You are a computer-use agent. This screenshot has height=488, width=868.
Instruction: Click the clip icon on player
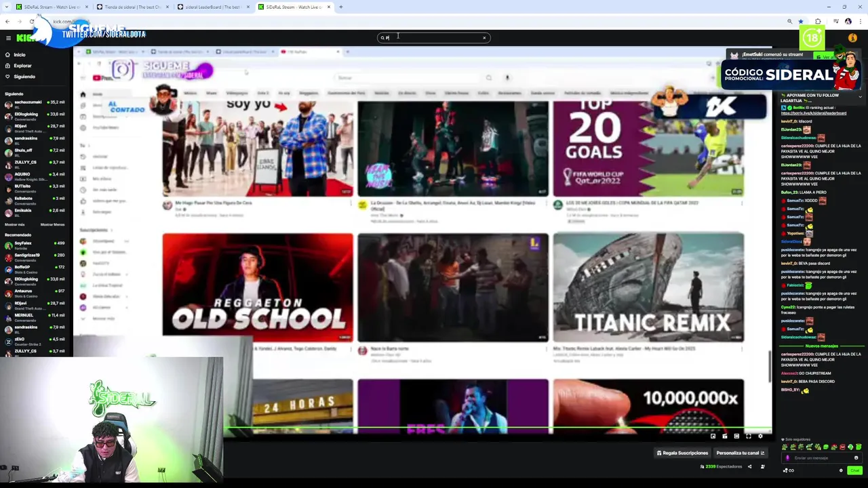coord(725,436)
